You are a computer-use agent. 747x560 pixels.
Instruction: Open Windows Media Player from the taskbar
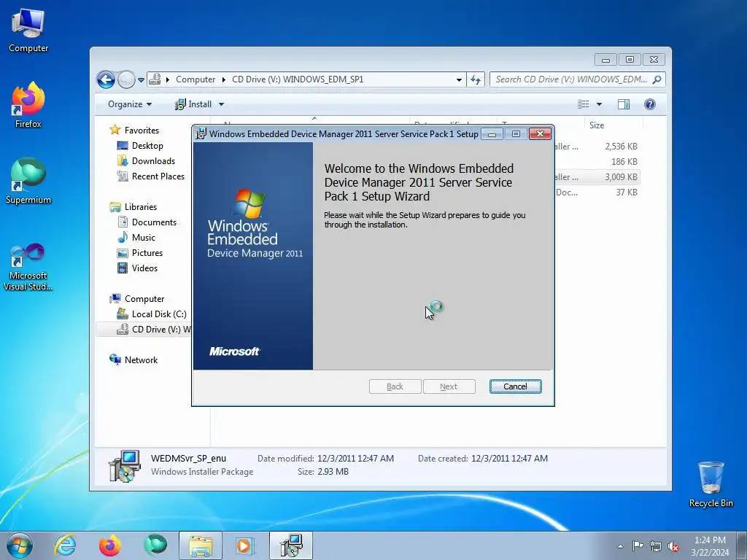pos(246,545)
